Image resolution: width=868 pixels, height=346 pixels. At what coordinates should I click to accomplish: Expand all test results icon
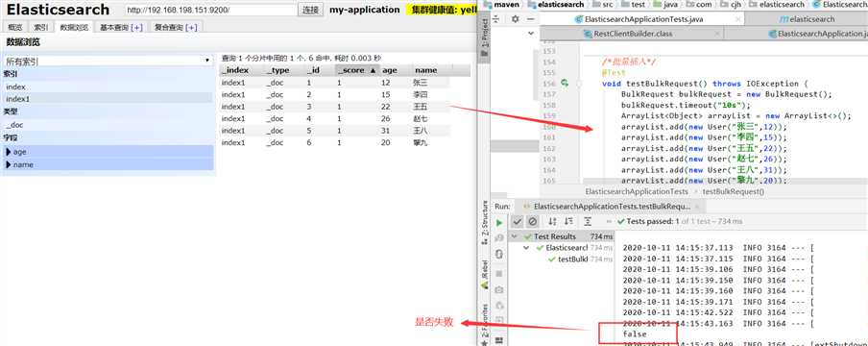[x=588, y=221]
